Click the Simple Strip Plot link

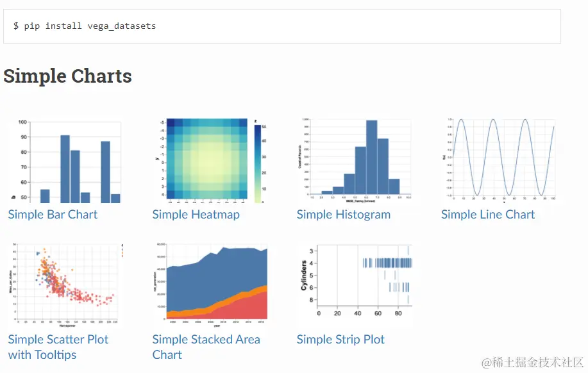click(x=340, y=340)
